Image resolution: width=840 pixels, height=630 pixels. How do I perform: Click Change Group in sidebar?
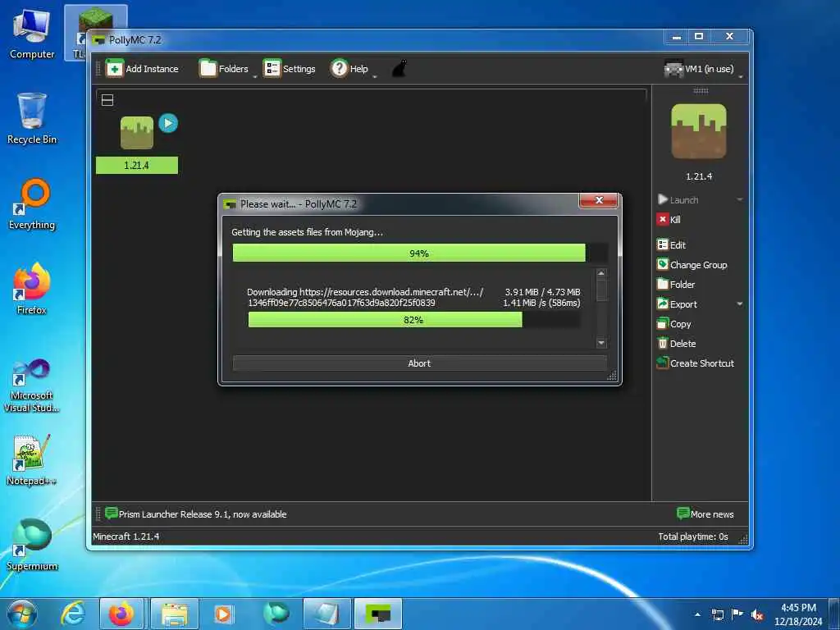click(692, 265)
